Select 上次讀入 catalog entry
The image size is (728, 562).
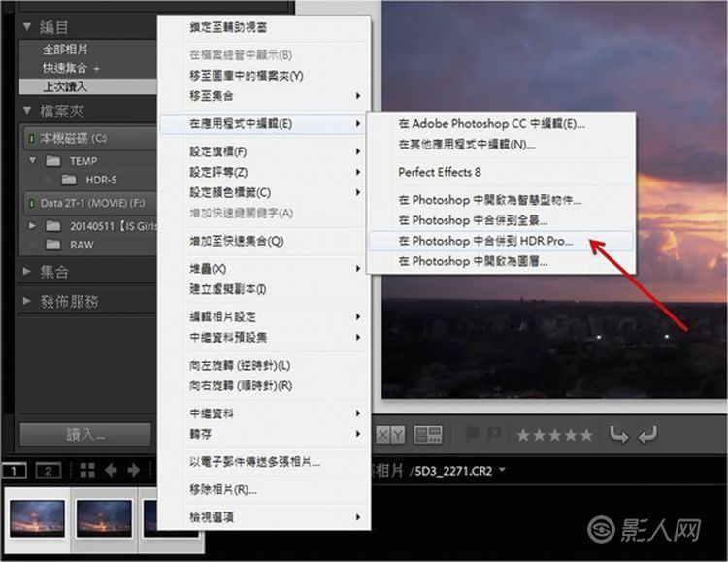[87, 86]
